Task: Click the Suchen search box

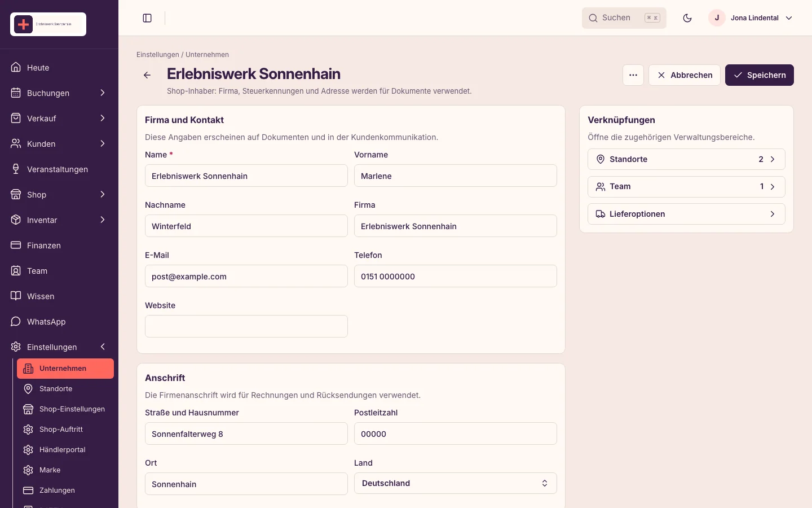Action: [x=624, y=18]
